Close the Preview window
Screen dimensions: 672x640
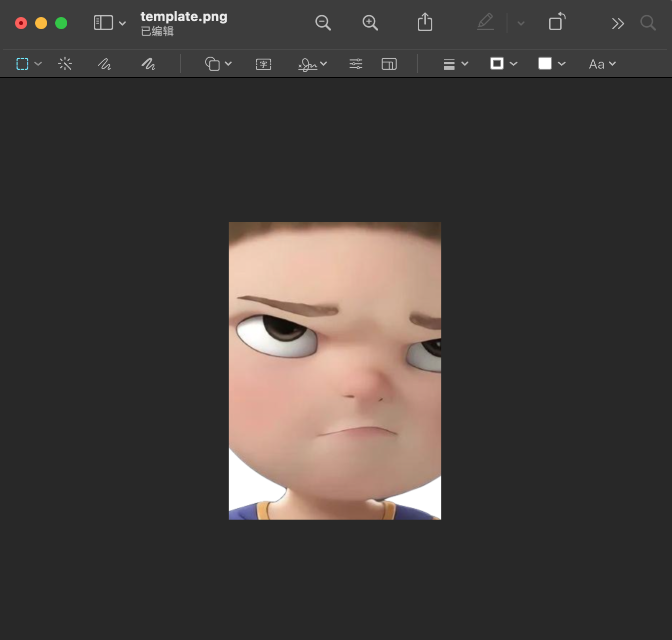click(21, 23)
